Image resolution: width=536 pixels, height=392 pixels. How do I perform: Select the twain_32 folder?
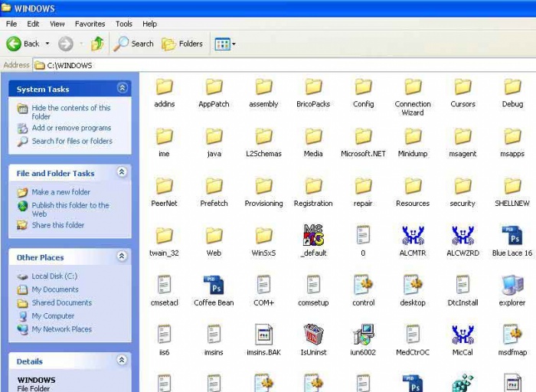165,242
